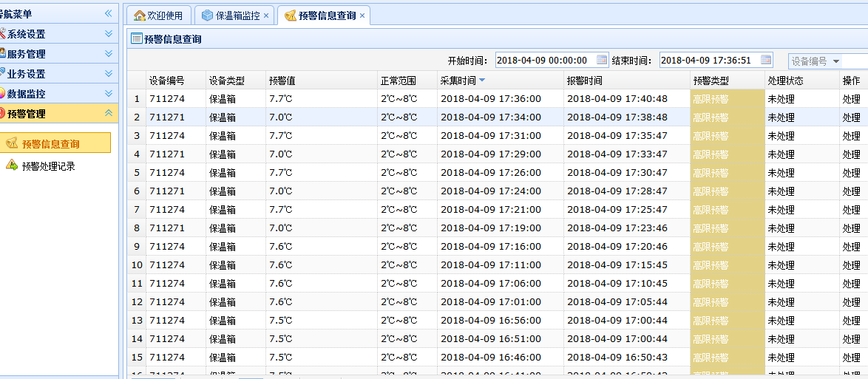Open the 设备编号 filter dropdown
This screenshot has width=868, height=379.
pos(836,61)
